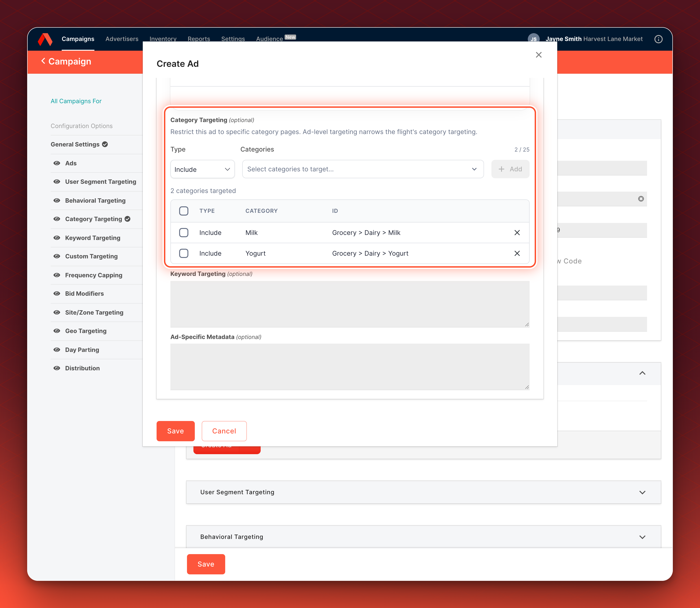Check the Yogurt row checkbox
Screen dimensions: 700x608
(184, 253)
